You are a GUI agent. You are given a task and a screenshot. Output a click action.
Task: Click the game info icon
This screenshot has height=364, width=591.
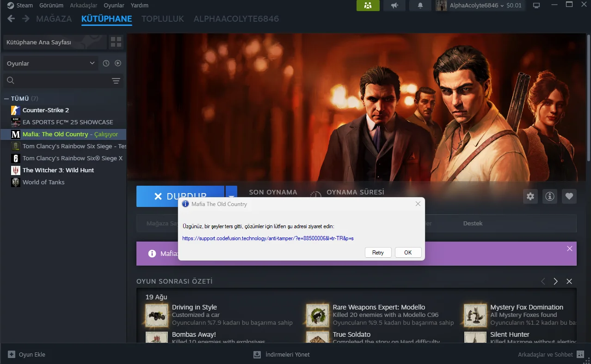coord(550,196)
